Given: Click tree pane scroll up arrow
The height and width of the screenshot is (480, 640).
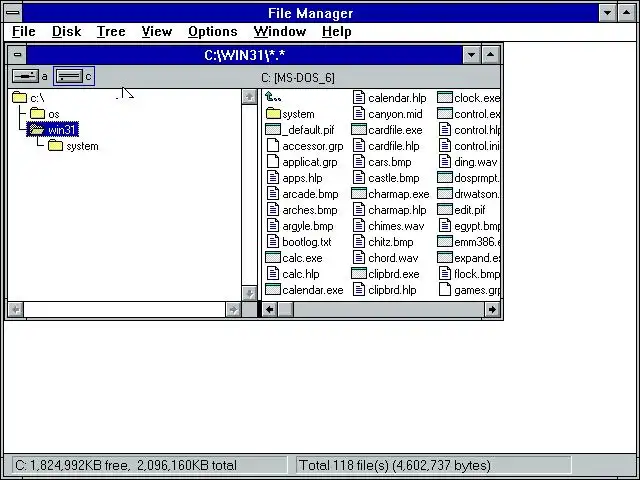Looking at the screenshot, I should (249, 97).
